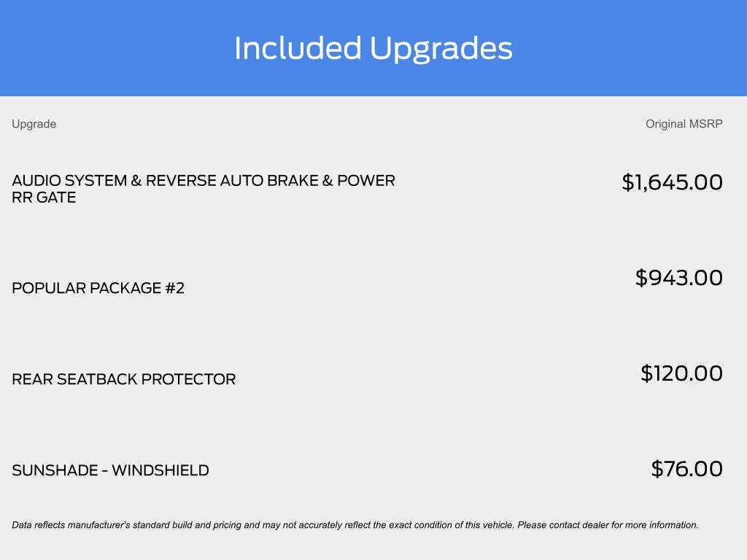Select the $943.00 price
Viewport: 747px width, 560px height.
point(678,278)
